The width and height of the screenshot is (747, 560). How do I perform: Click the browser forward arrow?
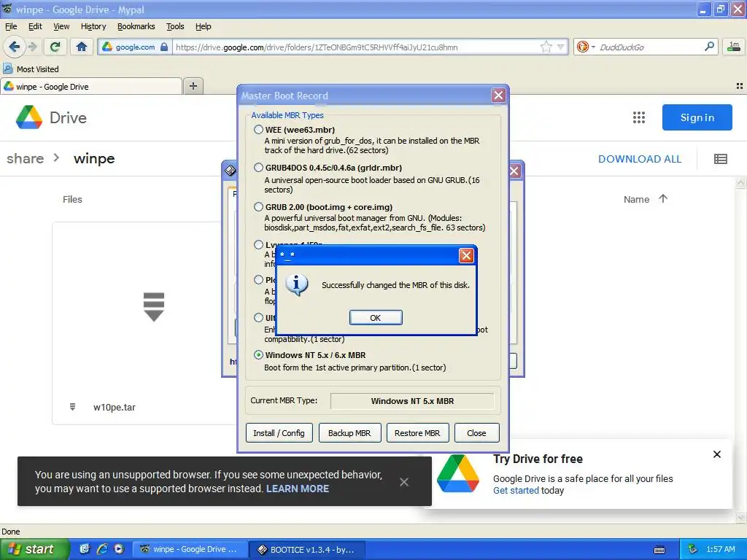click(x=32, y=47)
